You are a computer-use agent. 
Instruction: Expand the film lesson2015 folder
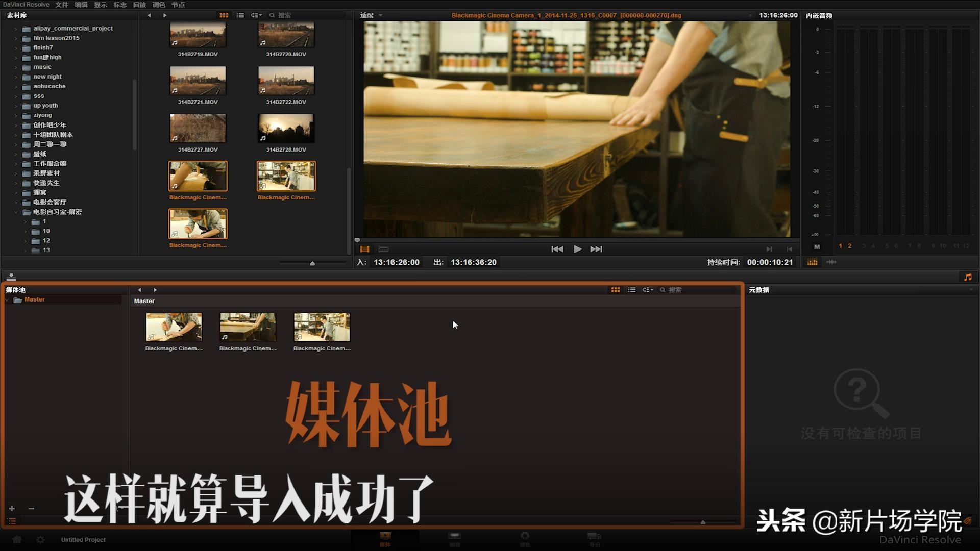(15, 38)
